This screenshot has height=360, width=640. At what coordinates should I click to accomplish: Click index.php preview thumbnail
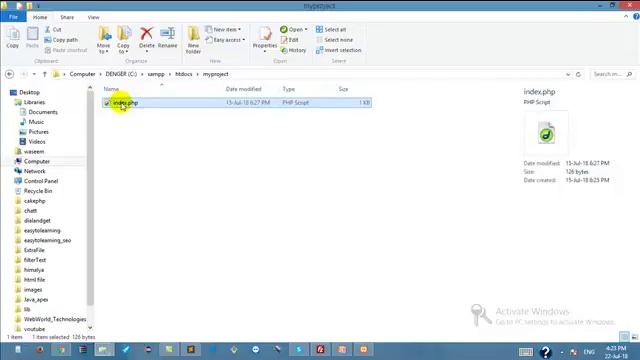pos(547,133)
